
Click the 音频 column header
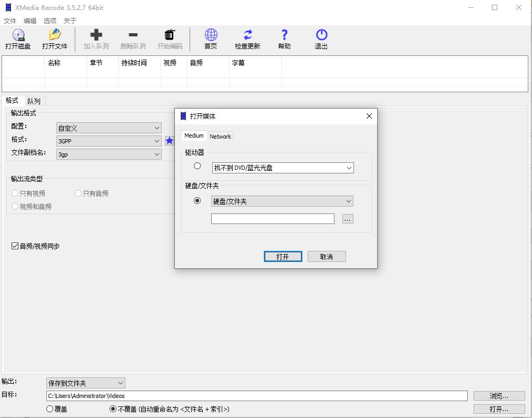[x=208, y=63]
